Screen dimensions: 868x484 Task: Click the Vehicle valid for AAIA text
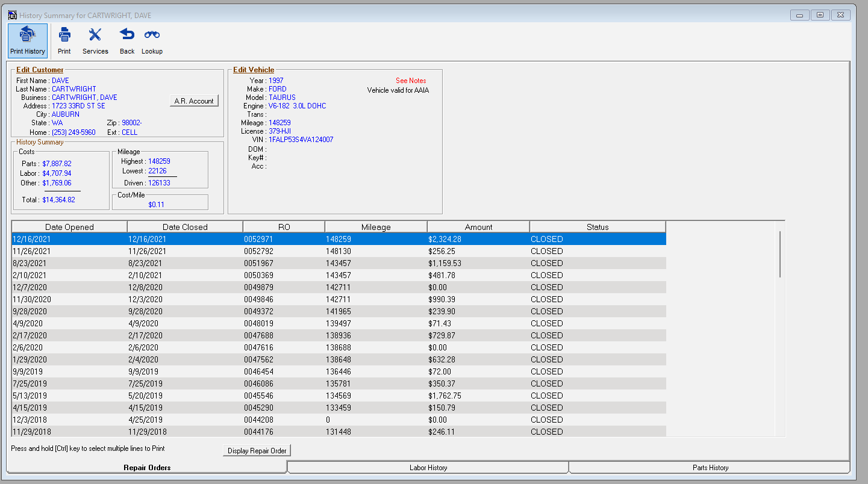[398, 90]
